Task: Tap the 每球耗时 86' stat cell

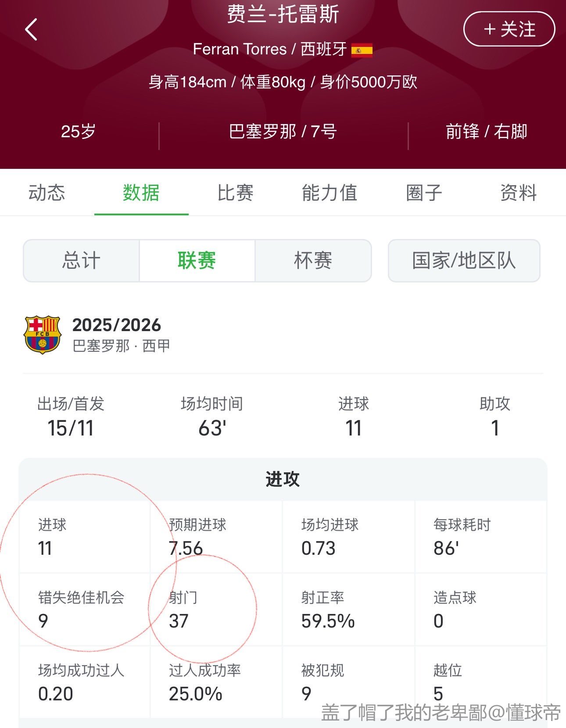Action: 480,537
